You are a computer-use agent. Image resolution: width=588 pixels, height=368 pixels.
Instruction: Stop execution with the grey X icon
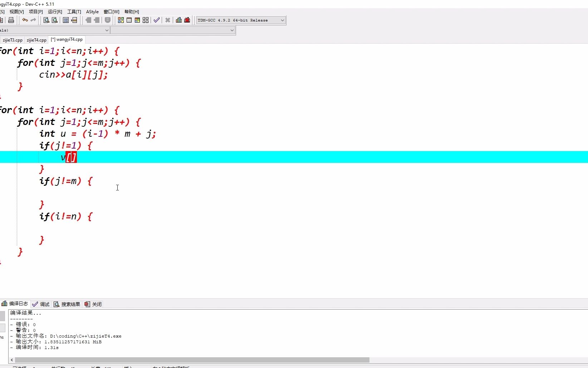[167, 20]
